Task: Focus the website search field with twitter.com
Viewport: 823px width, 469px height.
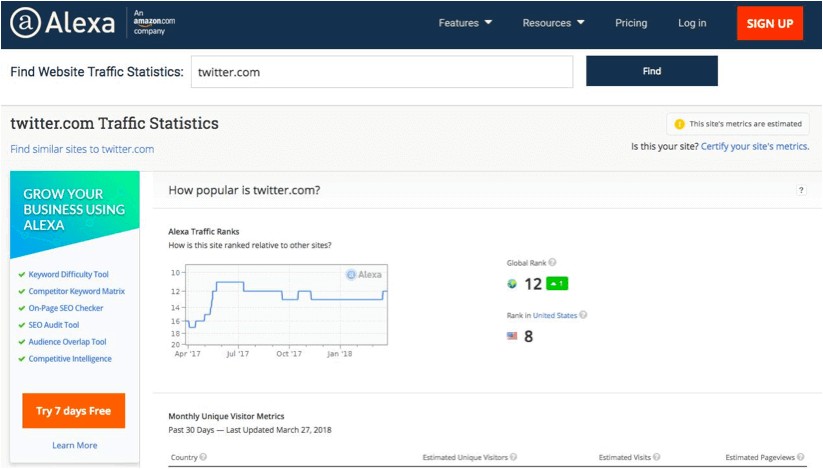Action: tap(382, 72)
